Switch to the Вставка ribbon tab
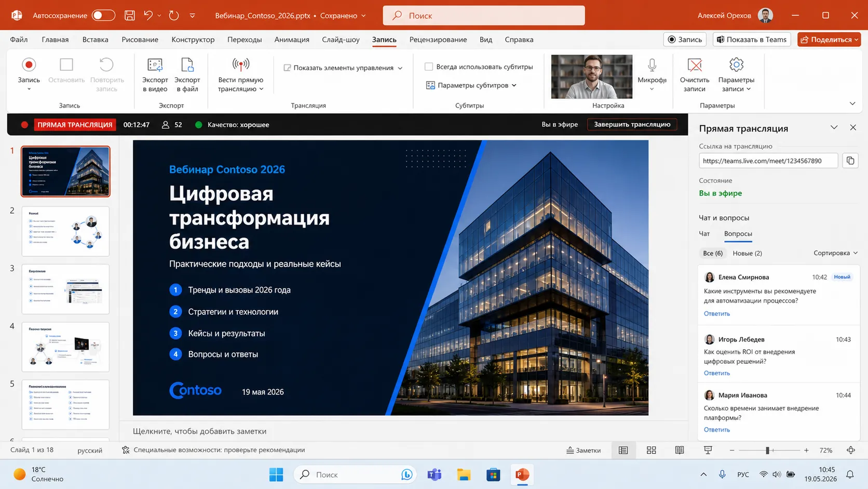 [x=96, y=39]
